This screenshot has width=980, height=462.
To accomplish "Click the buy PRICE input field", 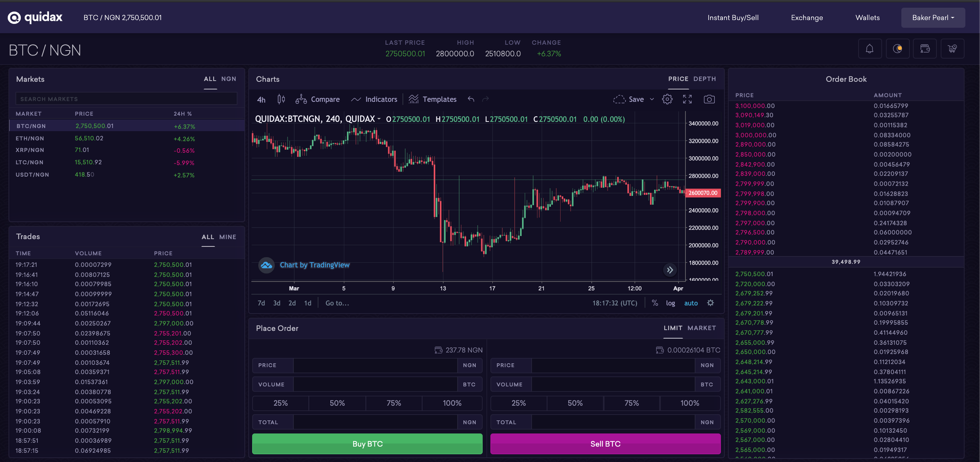I will 375,365.
